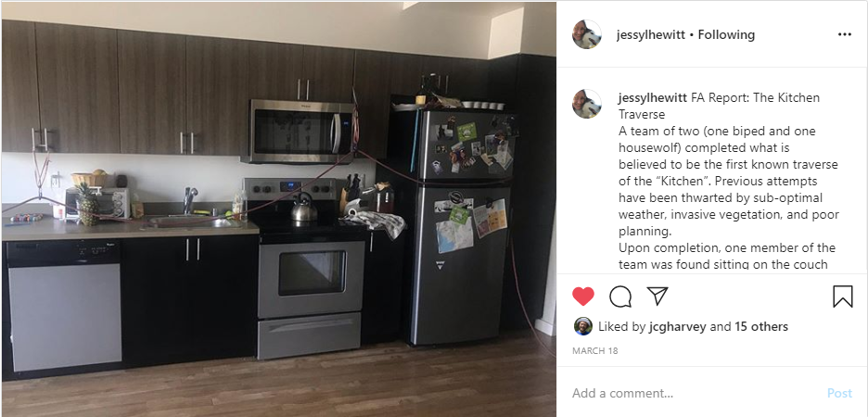The image size is (868, 417).
Task: Open the three-dot more options menu
Action: 844,34
